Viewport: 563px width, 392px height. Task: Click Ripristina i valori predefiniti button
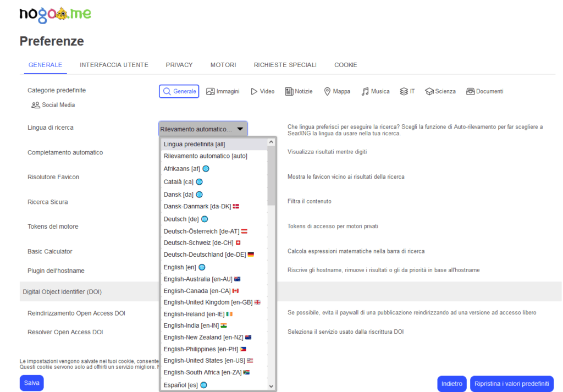[x=512, y=384]
